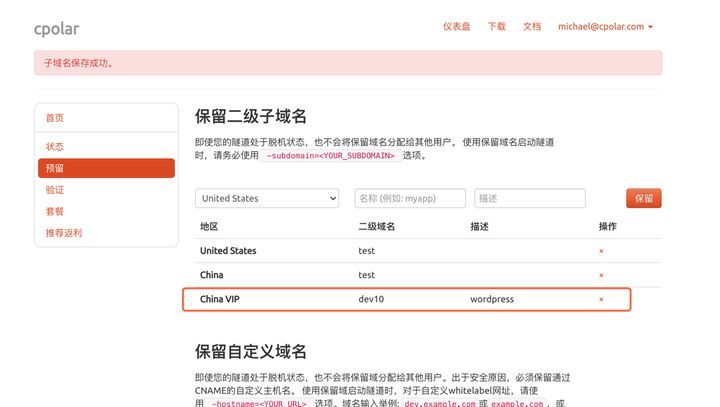The height and width of the screenshot is (407, 720).
Task: Focus the 名称 subdomain name field
Action: [x=410, y=198]
